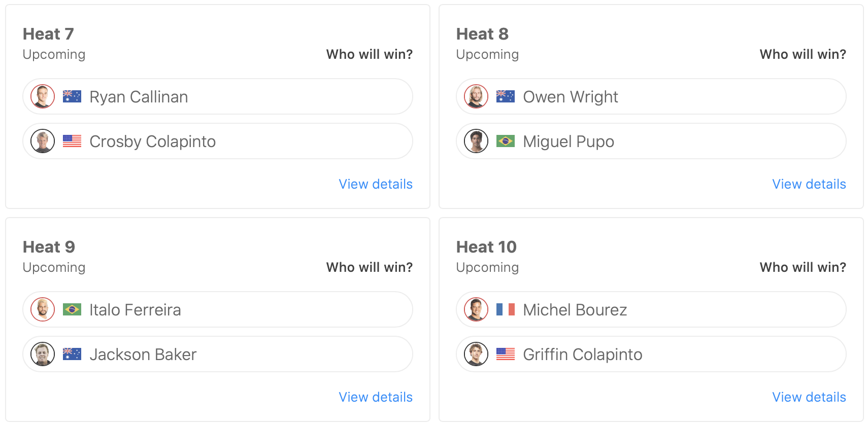Click the Brazilian flag beside Miguel Pupo
The width and height of the screenshot is (868, 425).
505,141
